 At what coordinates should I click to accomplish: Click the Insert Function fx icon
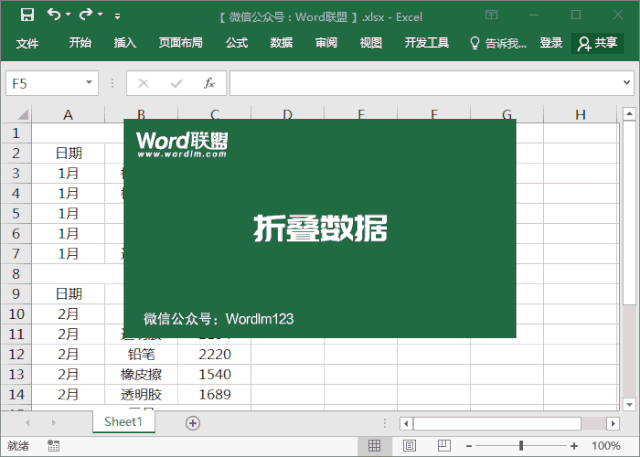coord(210,83)
